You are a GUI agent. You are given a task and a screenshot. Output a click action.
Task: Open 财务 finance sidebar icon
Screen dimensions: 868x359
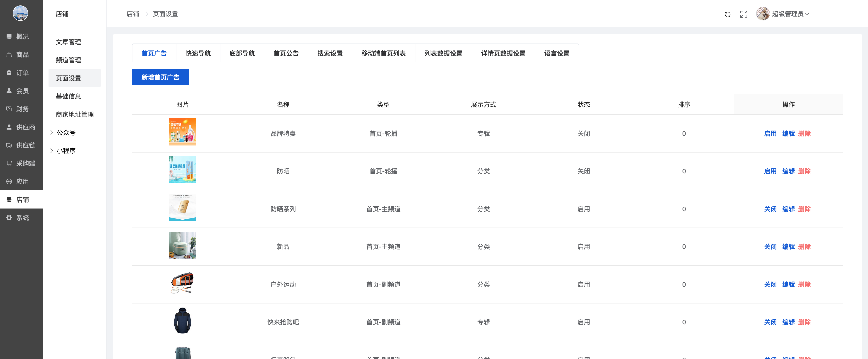tap(9, 109)
